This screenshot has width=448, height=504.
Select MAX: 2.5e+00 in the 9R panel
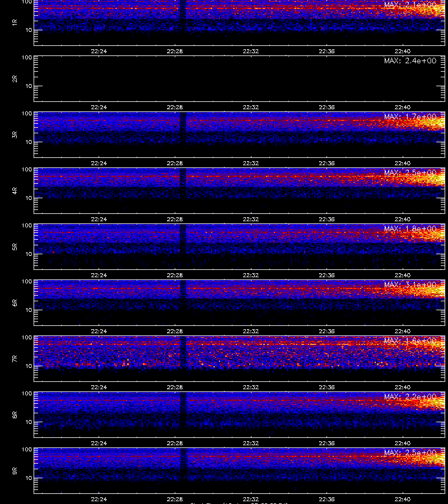point(410,452)
